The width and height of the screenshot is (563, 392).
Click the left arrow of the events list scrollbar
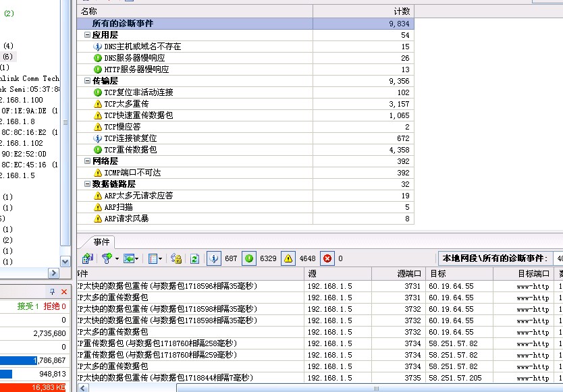tap(83, 388)
